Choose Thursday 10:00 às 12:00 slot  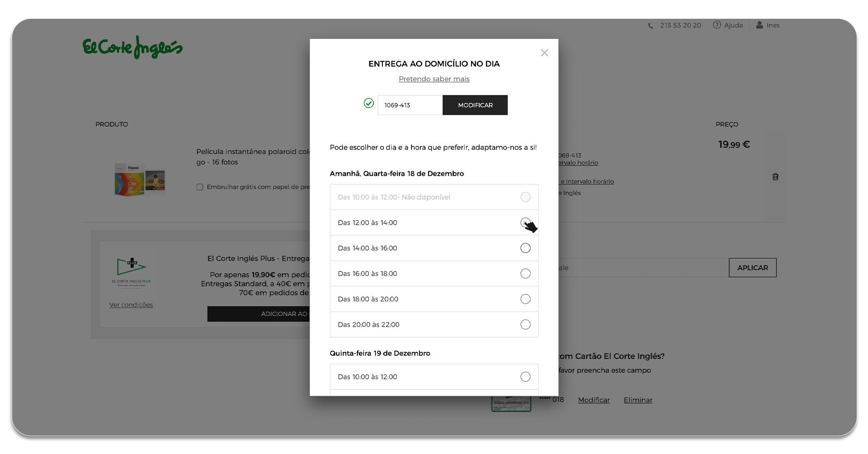point(525,377)
